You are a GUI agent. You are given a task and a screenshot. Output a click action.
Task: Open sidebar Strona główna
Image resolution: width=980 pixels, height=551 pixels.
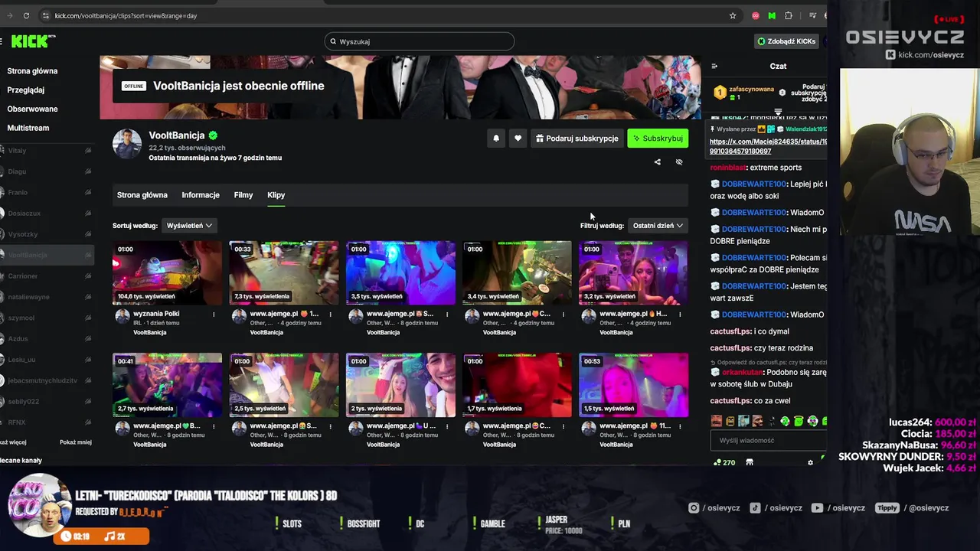tap(32, 71)
